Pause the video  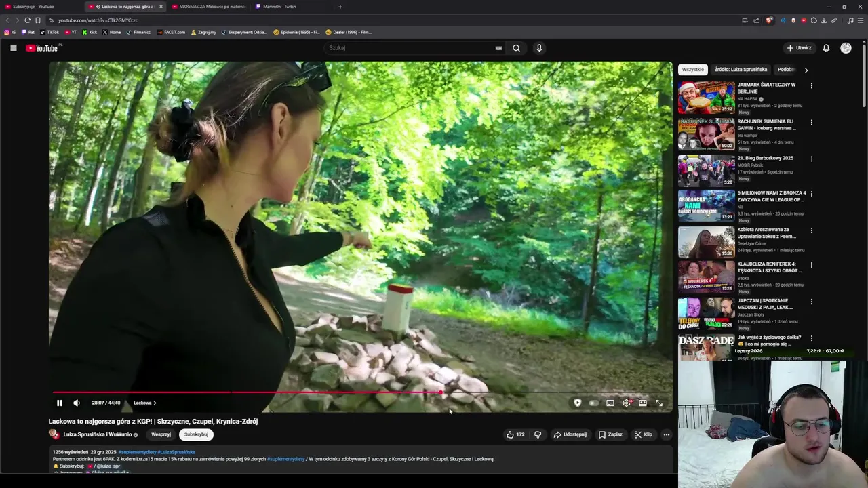(59, 403)
